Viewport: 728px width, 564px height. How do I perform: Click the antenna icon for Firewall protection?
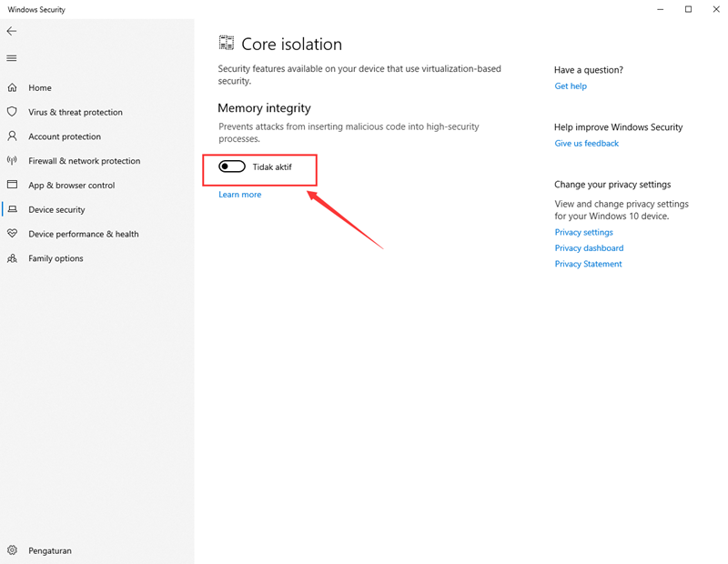pyautogui.click(x=12, y=161)
